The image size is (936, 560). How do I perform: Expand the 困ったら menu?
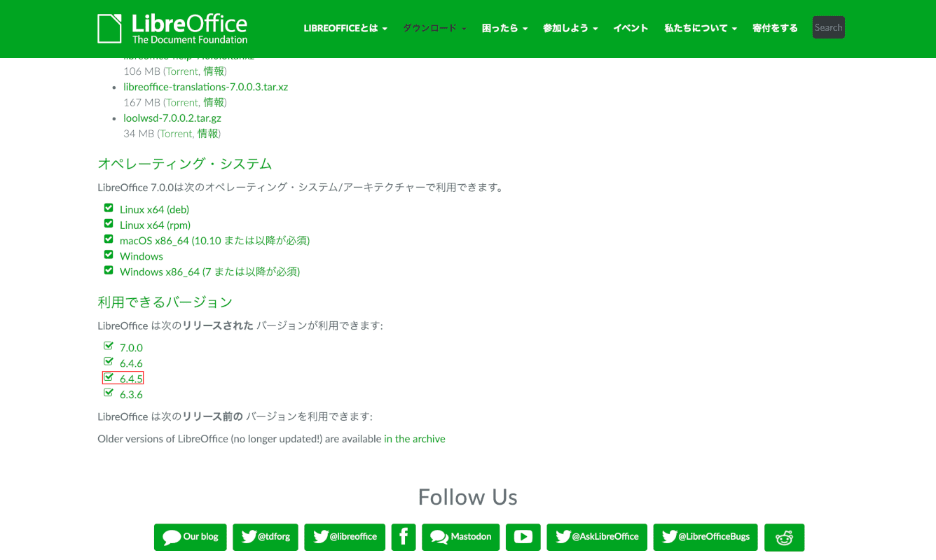[x=504, y=29]
